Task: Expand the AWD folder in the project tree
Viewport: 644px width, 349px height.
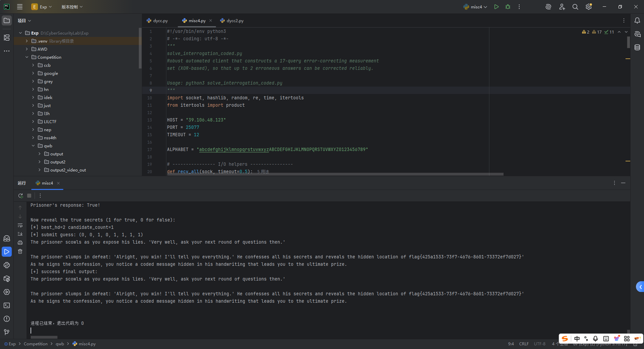Action: (x=27, y=49)
